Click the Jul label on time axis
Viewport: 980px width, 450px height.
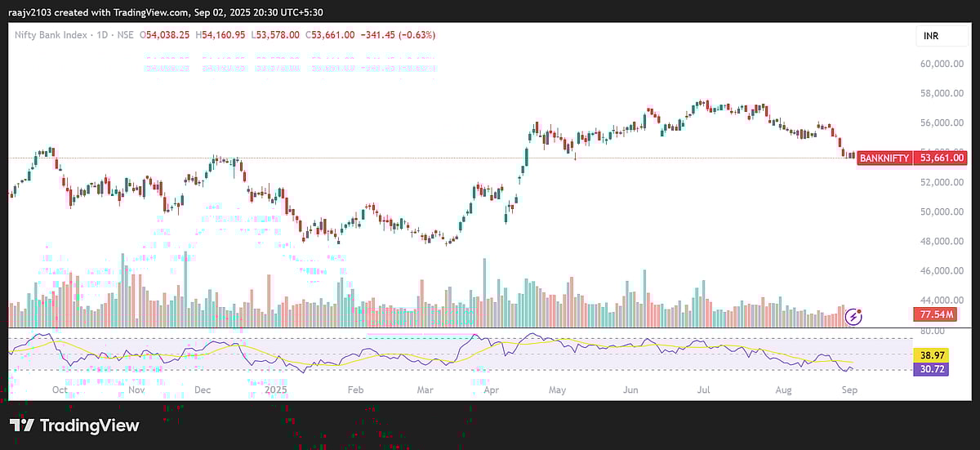[703, 390]
